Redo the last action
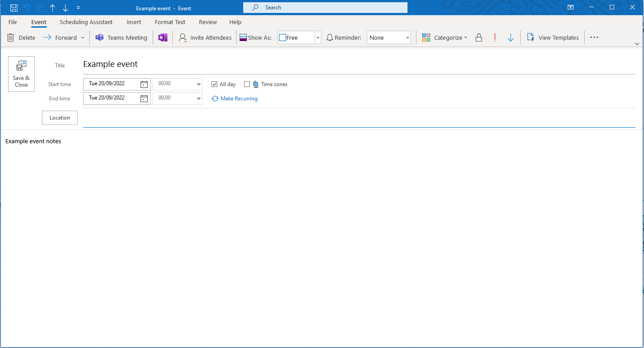 40,8
